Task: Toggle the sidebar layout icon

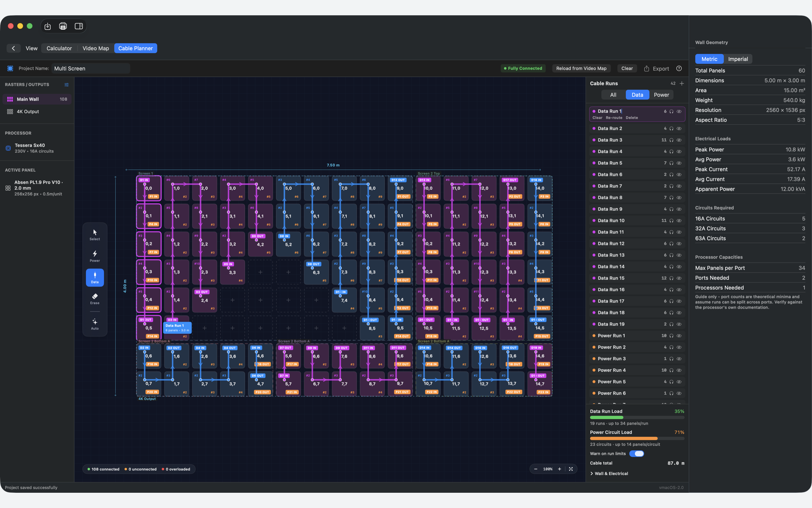Action: coord(79,26)
